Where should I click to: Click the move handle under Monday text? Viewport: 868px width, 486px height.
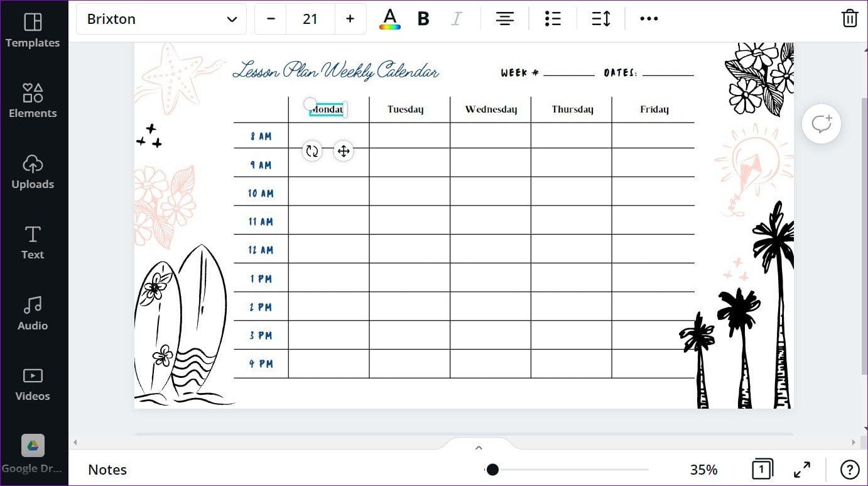344,151
